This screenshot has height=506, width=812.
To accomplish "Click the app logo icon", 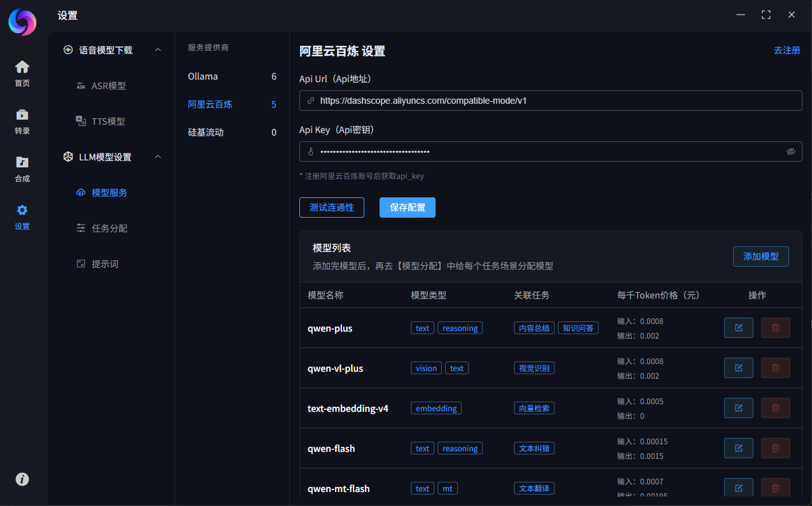I will [22, 22].
